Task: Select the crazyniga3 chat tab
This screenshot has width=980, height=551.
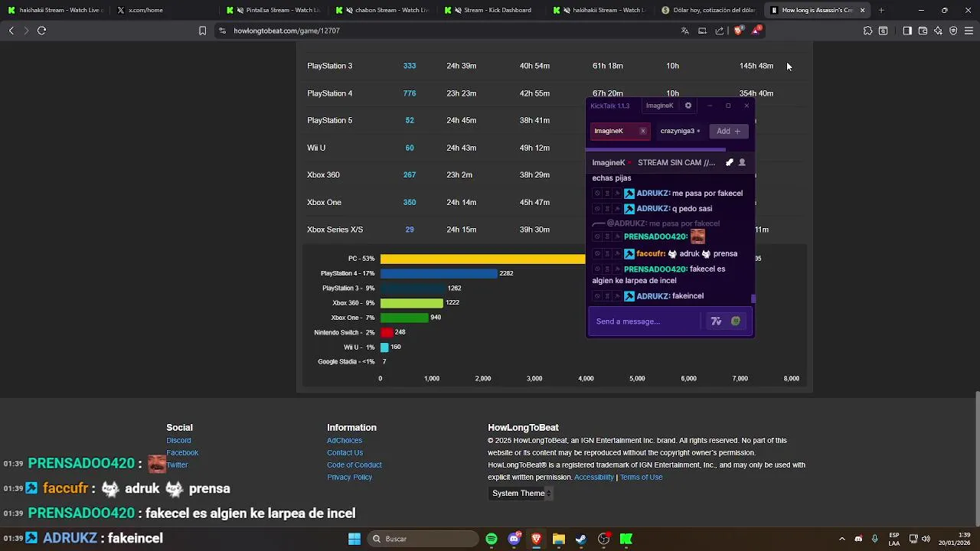Action: coord(680,131)
